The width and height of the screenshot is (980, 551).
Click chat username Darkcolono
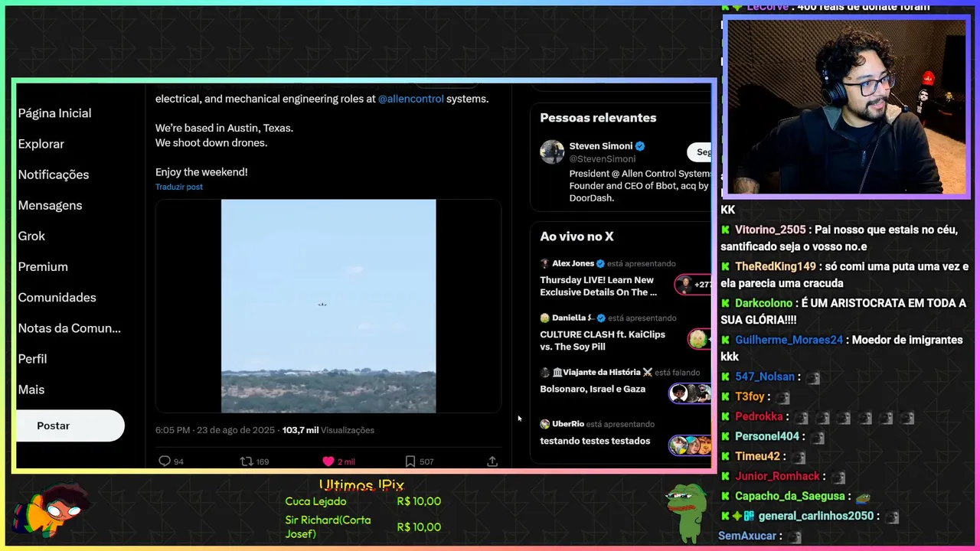coord(763,303)
